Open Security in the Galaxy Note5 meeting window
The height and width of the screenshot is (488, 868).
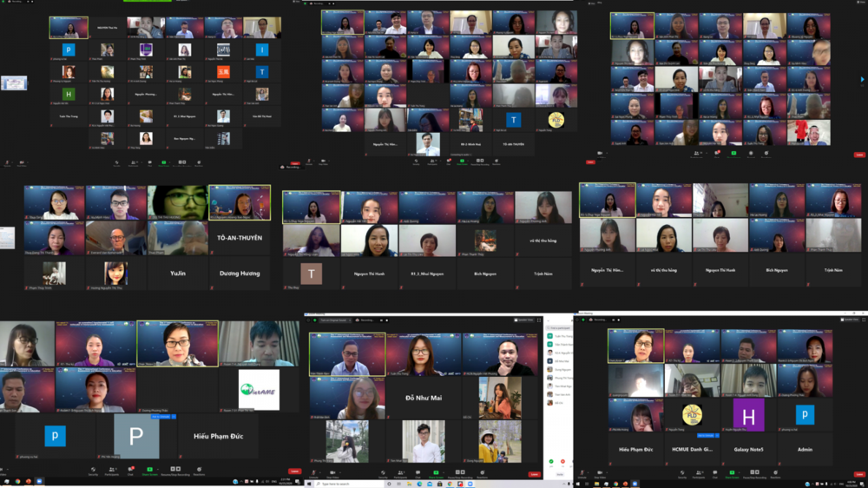coord(682,475)
